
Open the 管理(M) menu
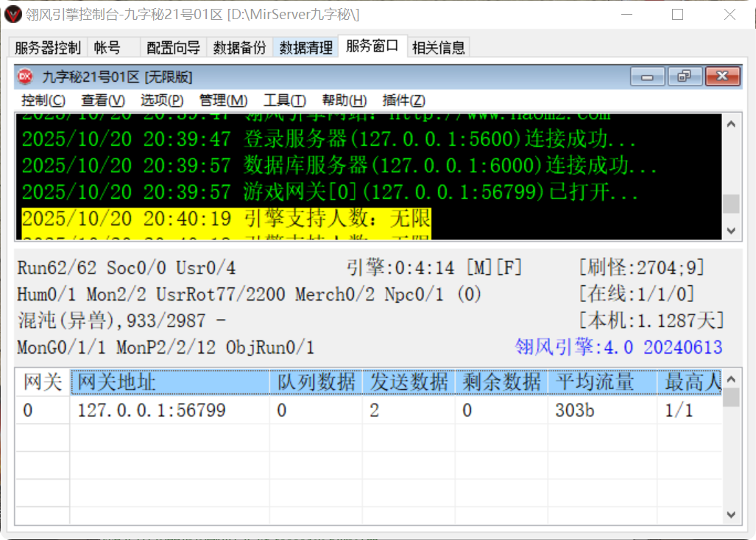[x=223, y=101]
